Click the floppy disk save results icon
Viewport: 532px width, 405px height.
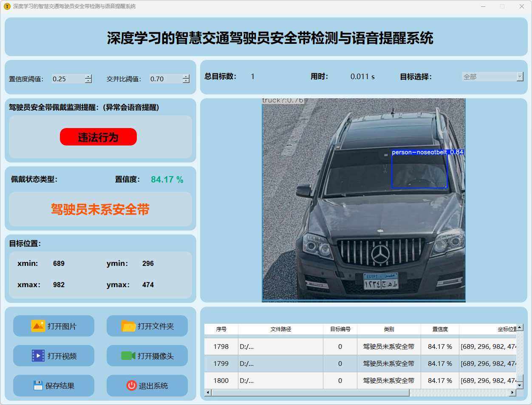38,385
